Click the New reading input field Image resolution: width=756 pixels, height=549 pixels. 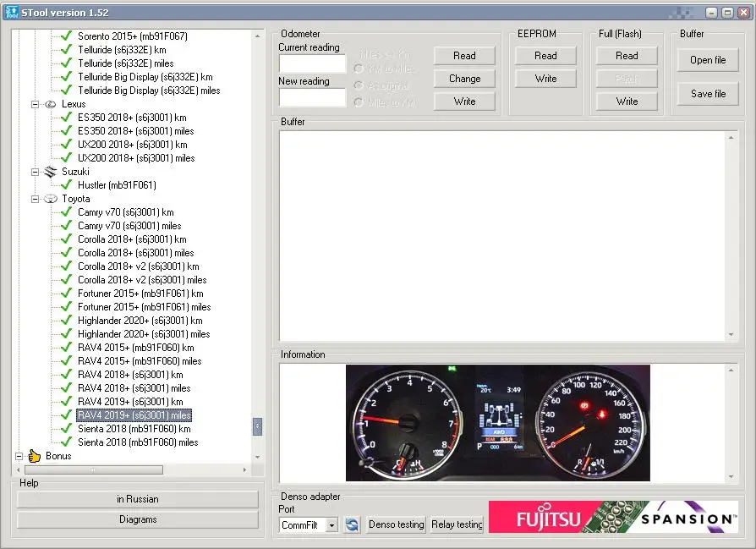(x=312, y=97)
